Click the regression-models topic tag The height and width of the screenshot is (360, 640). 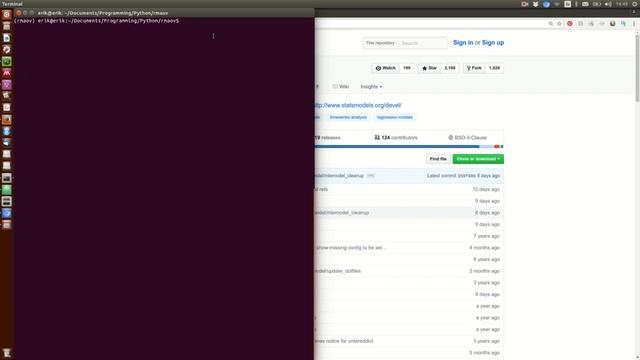(394, 118)
